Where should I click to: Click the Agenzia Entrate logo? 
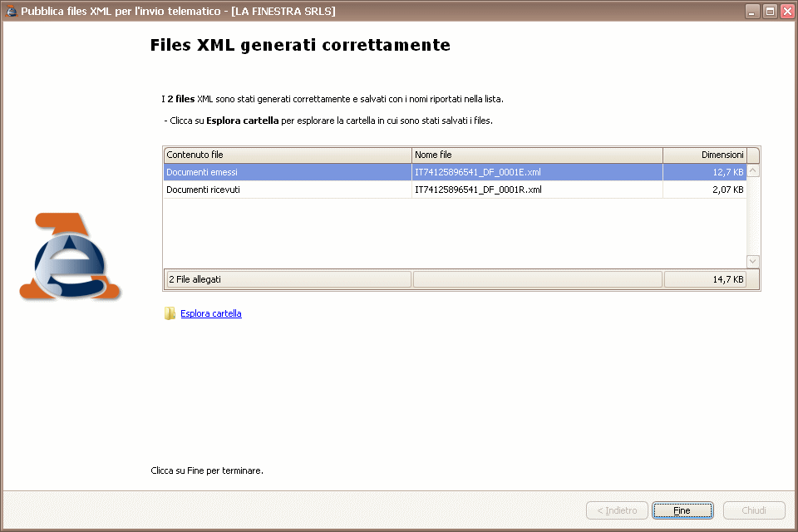70,257
